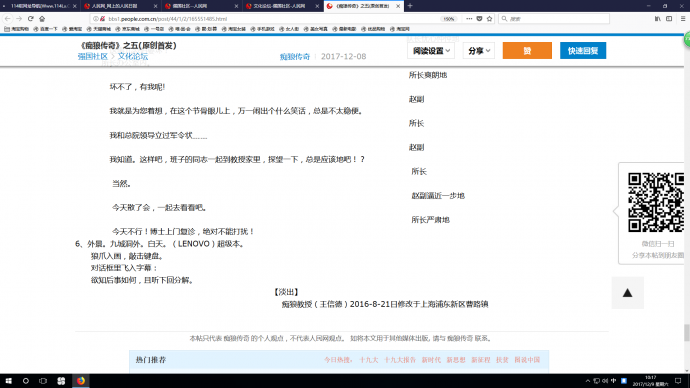
Task: Click the browser forward arrow
Action: point(19,19)
